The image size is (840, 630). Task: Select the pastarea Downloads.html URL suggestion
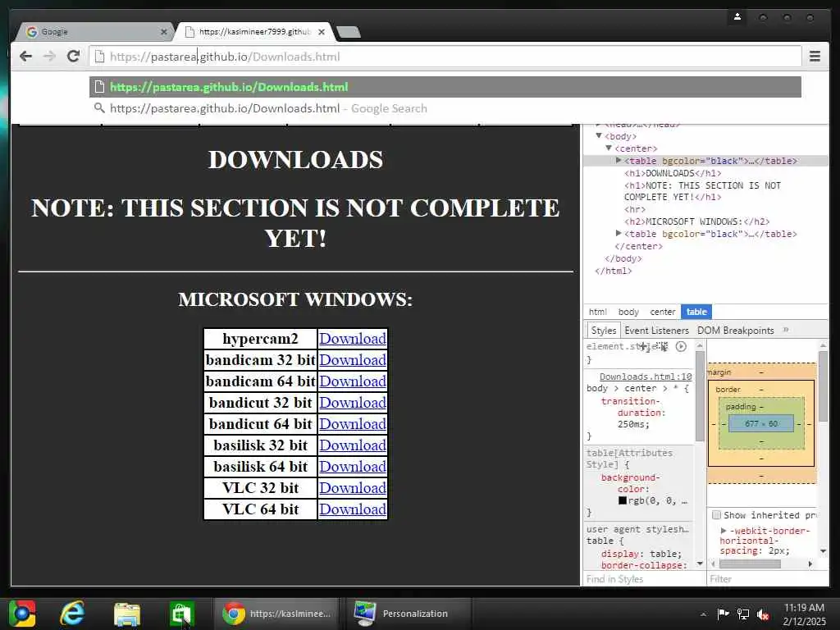[445, 87]
